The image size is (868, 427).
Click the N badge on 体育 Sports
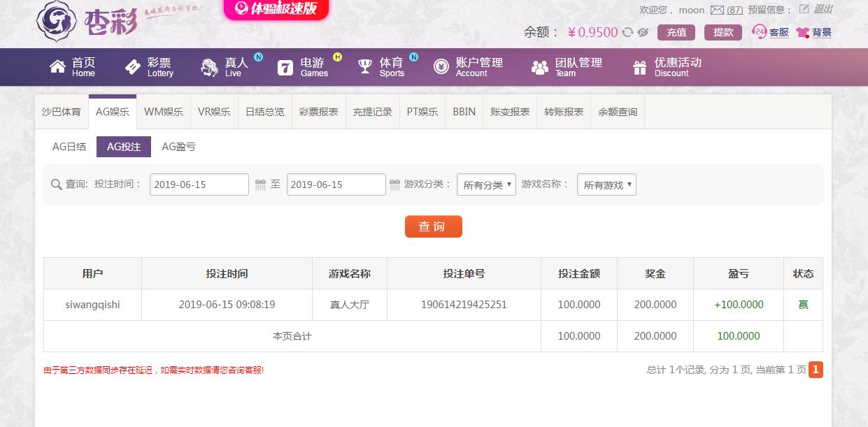(x=414, y=57)
